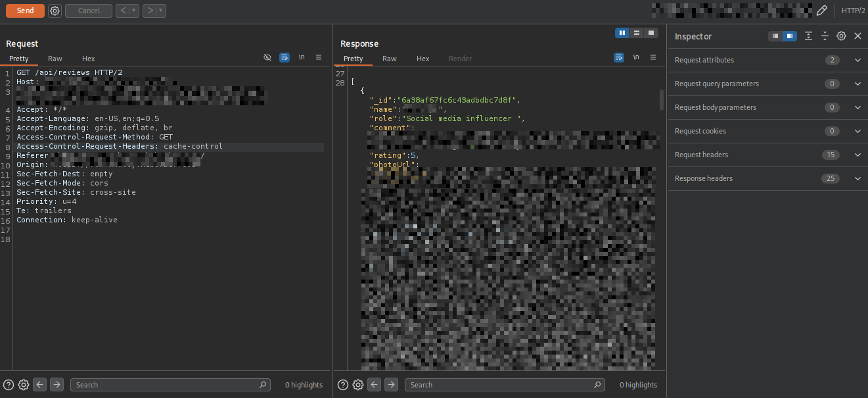868x398 pixels.
Task: Dock Inspector panel to the left
Action: point(775,36)
